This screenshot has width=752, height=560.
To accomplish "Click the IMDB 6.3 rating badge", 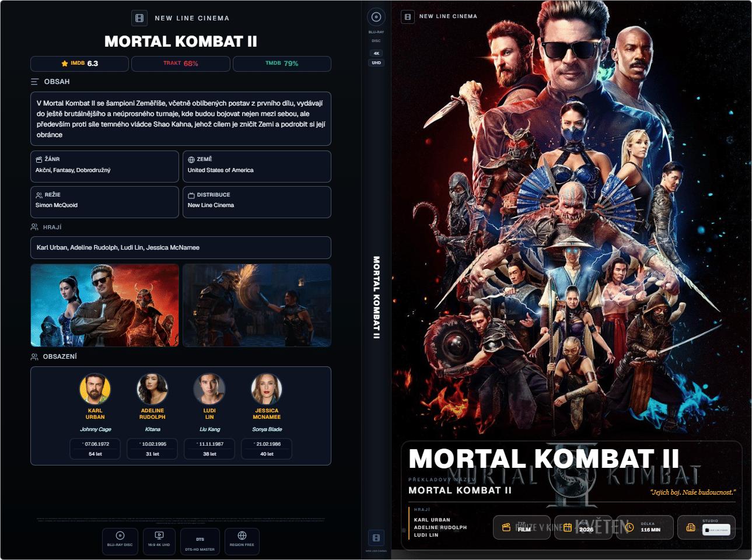I will tap(79, 64).
